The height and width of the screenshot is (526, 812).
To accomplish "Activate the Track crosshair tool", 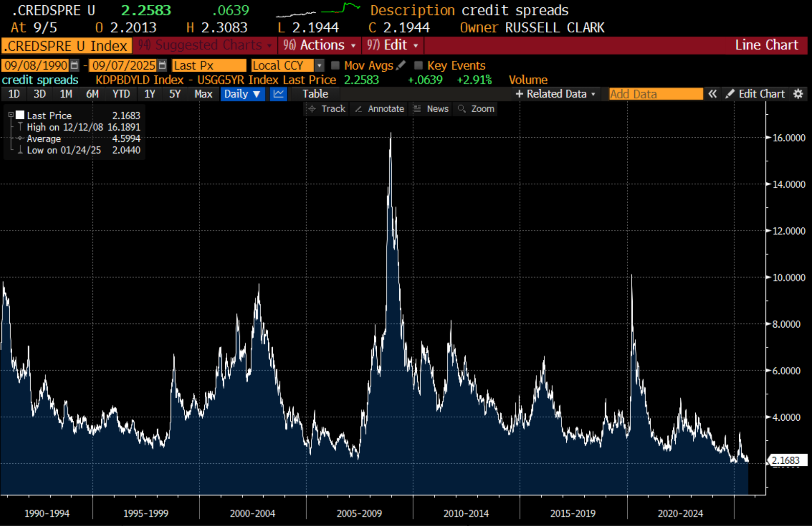I will (327, 109).
